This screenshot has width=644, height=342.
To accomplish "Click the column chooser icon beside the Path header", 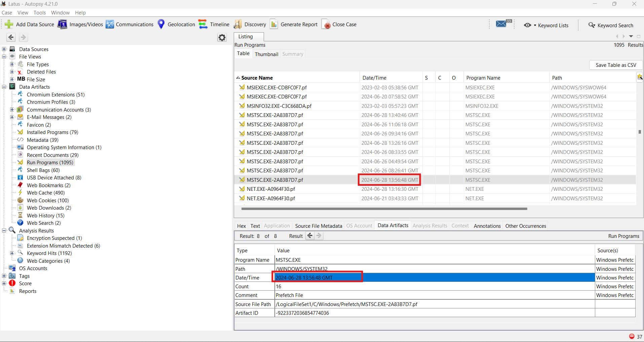I will point(640,77).
